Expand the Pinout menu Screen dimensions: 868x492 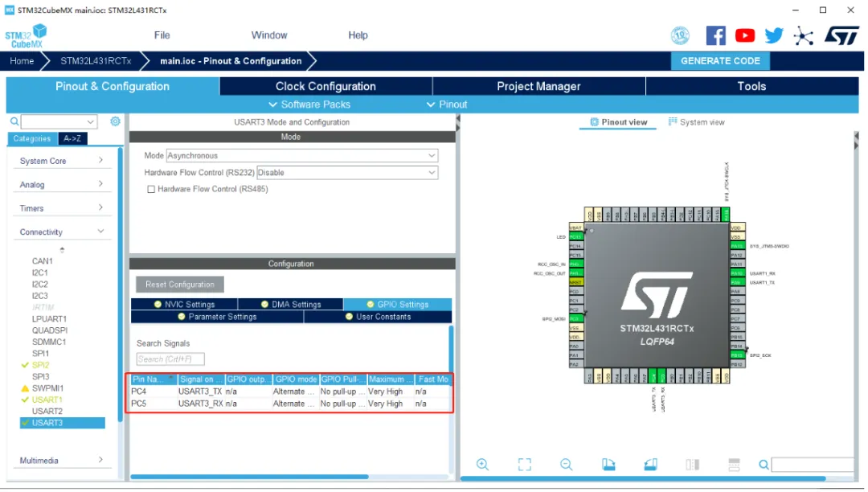tap(448, 105)
